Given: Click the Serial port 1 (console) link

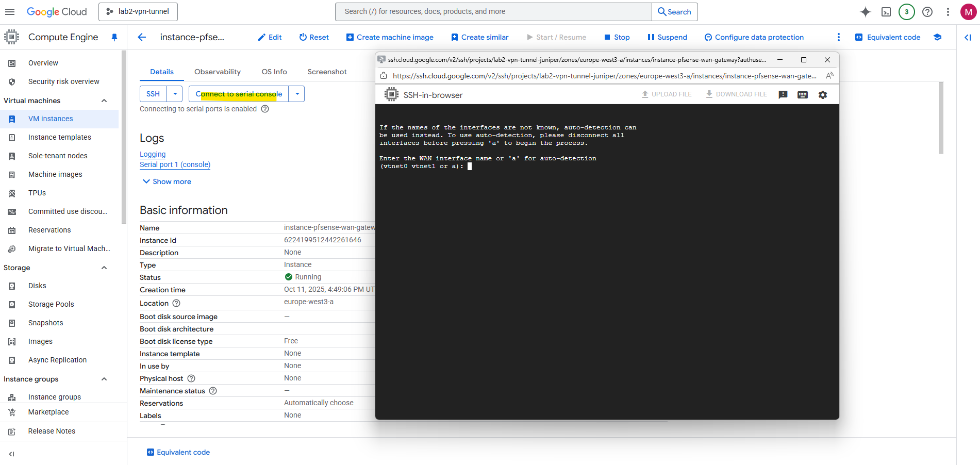Looking at the screenshot, I should point(175,164).
